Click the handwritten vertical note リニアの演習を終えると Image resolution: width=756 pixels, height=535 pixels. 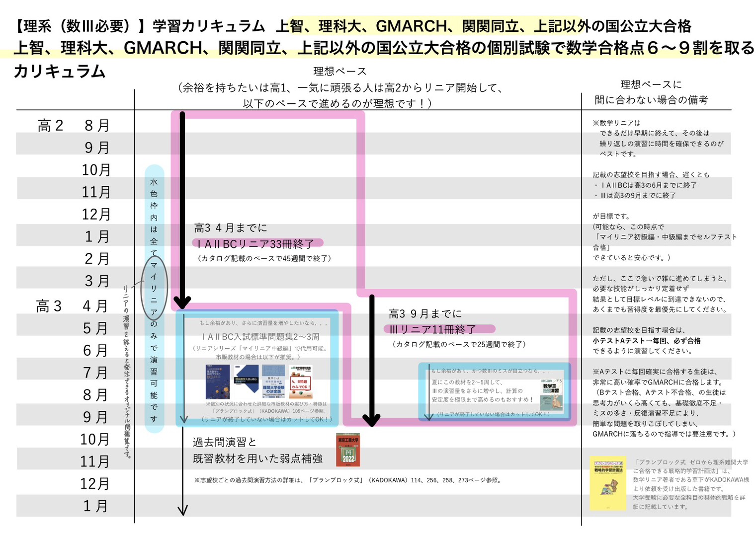[x=127, y=330]
